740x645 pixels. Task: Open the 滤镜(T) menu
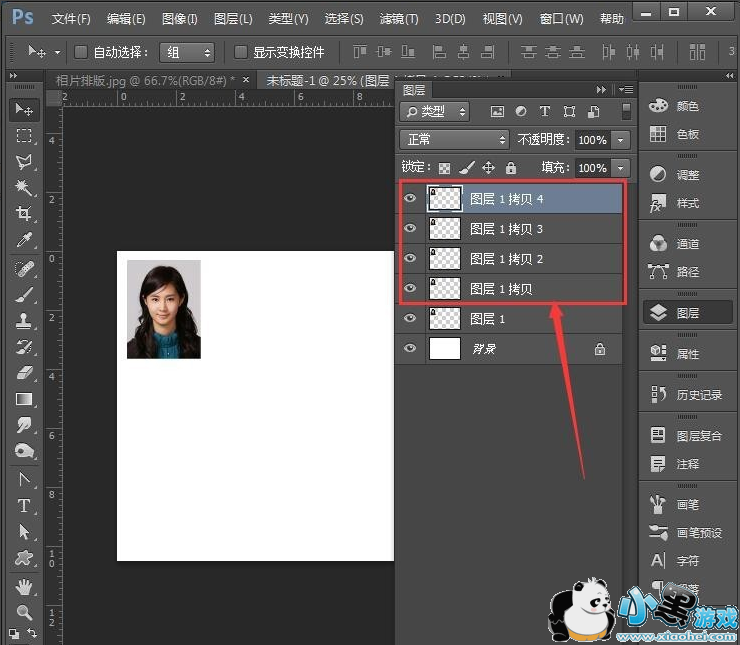pos(399,19)
